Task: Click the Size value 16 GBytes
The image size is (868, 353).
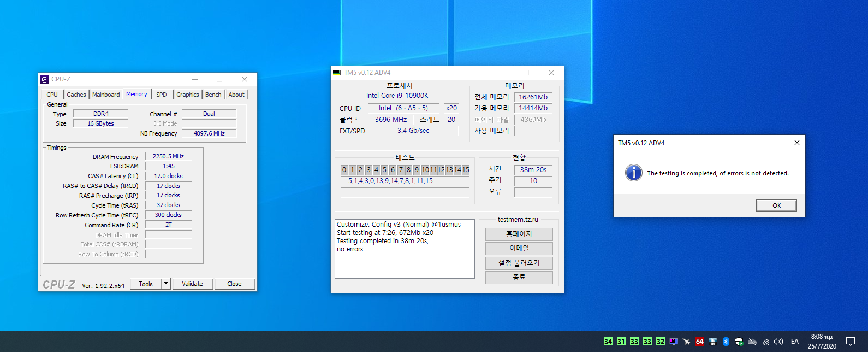Action: pyautogui.click(x=100, y=123)
